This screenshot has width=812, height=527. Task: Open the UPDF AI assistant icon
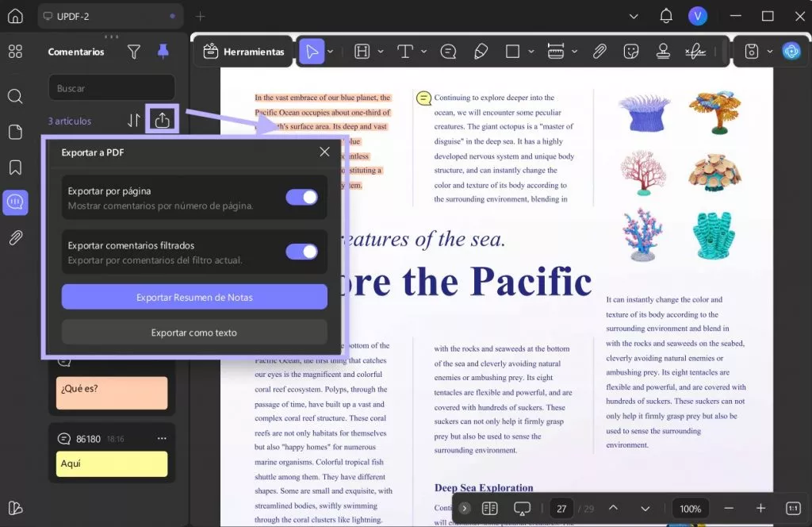pos(791,52)
